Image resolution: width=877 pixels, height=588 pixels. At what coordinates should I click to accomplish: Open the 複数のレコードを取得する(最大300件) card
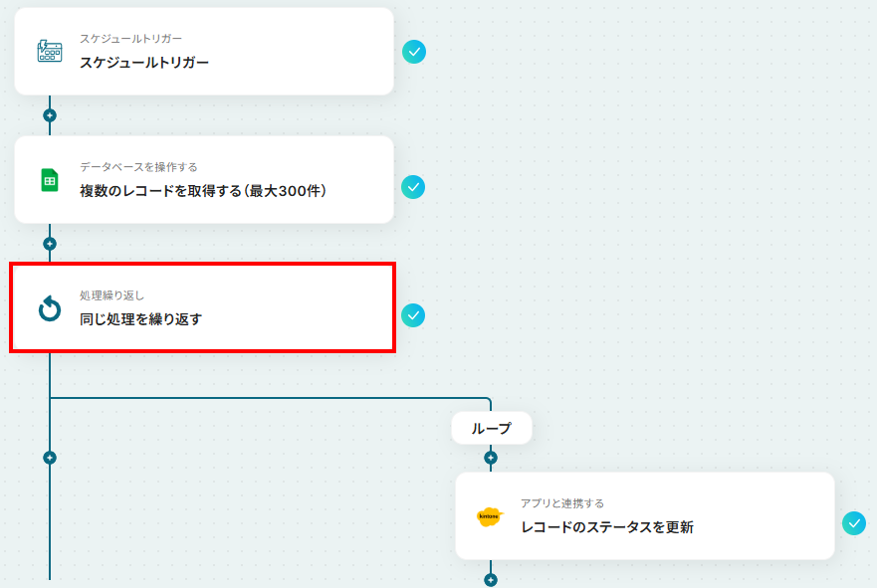click(204, 180)
